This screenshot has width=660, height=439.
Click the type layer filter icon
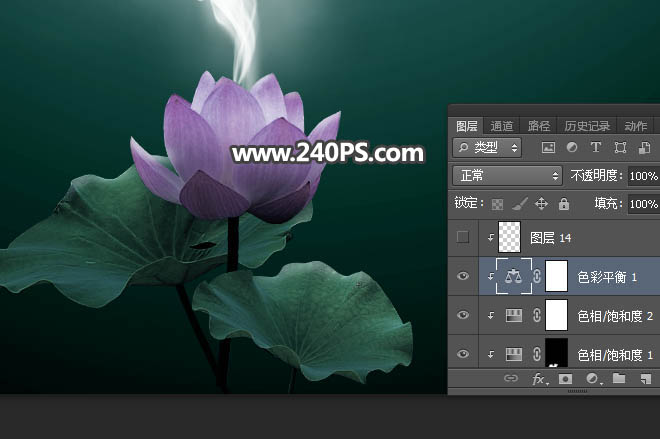point(596,147)
